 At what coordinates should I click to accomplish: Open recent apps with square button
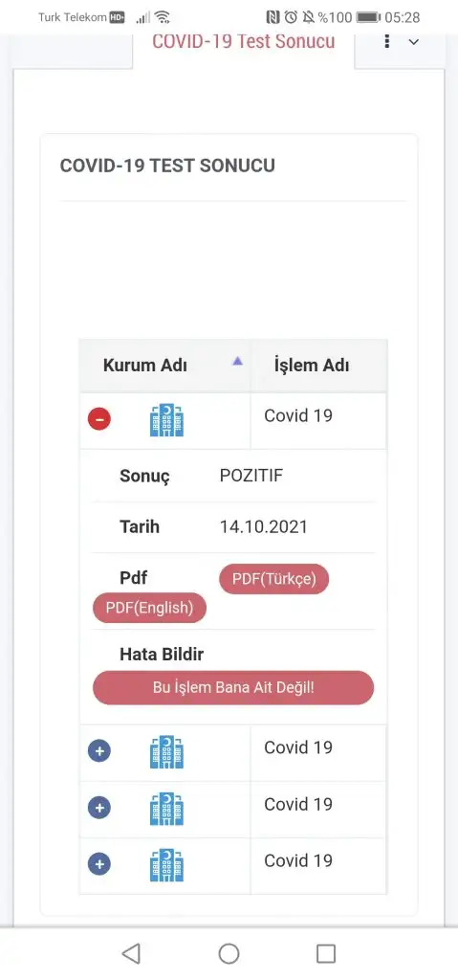[326, 954]
